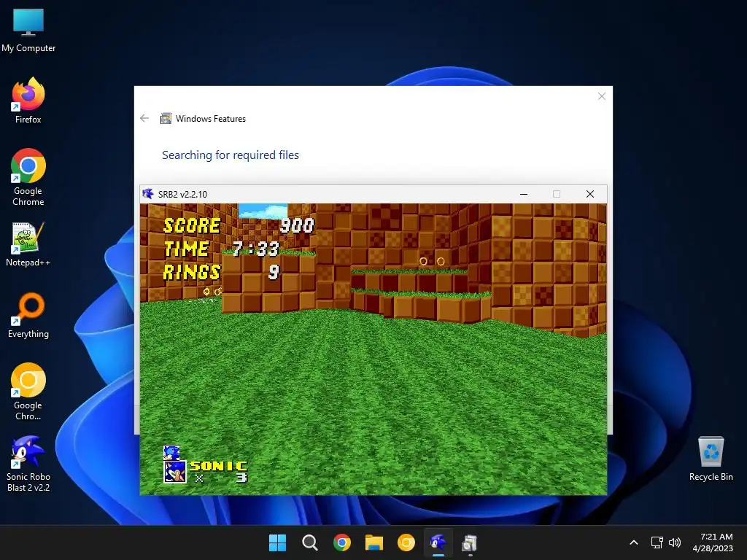The height and width of the screenshot is (560, 747).
Task: Open File Explorer from the taskbar
Action: coord(374,542)
